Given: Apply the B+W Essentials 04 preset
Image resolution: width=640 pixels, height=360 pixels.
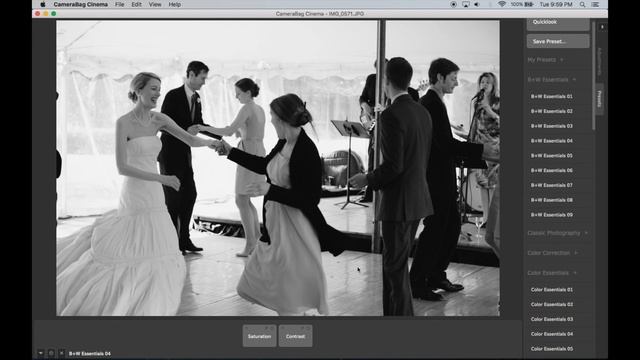Looking at the screenshot, I should 551,141.
